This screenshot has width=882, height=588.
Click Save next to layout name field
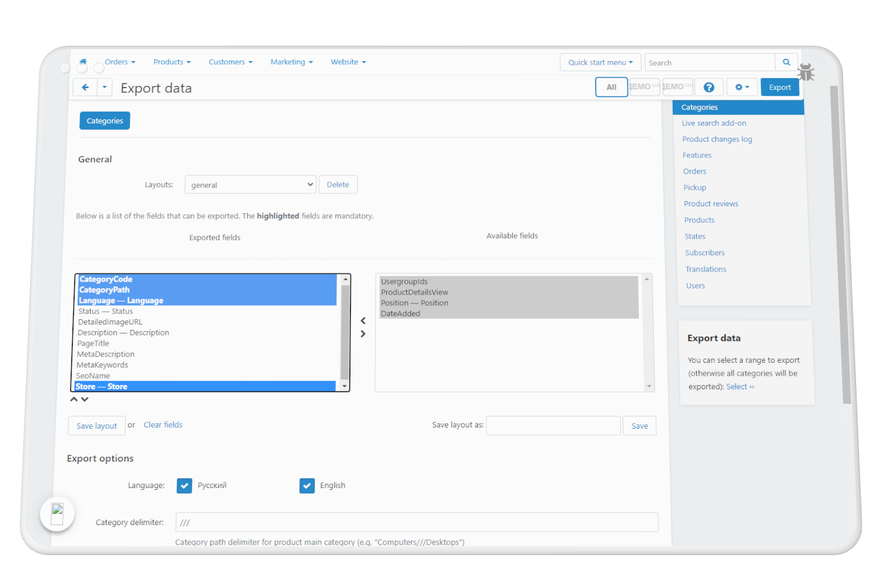pyautogui.click(x=640, y=426)
